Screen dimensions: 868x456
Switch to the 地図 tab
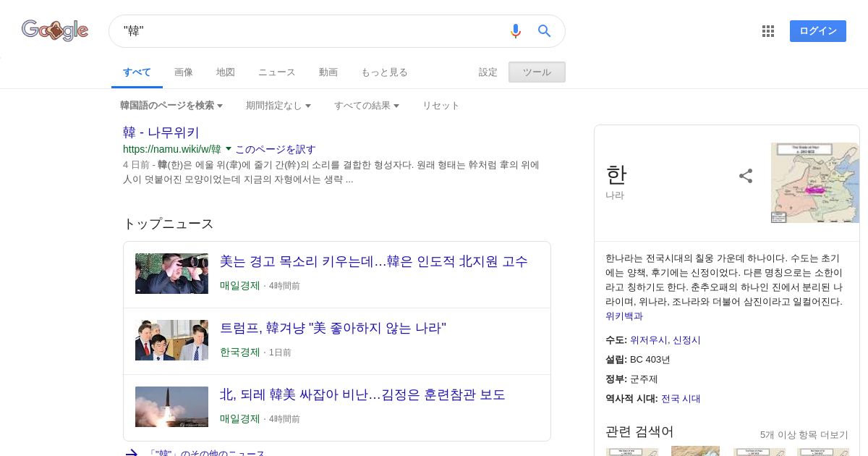pyautogui.click(x=226, y=72)
